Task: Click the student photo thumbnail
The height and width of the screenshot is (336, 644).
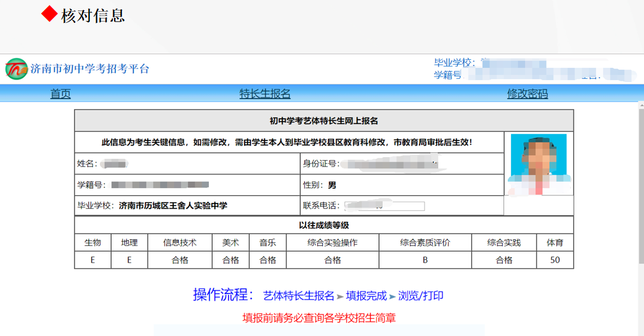Action: [x=539, y=165]
